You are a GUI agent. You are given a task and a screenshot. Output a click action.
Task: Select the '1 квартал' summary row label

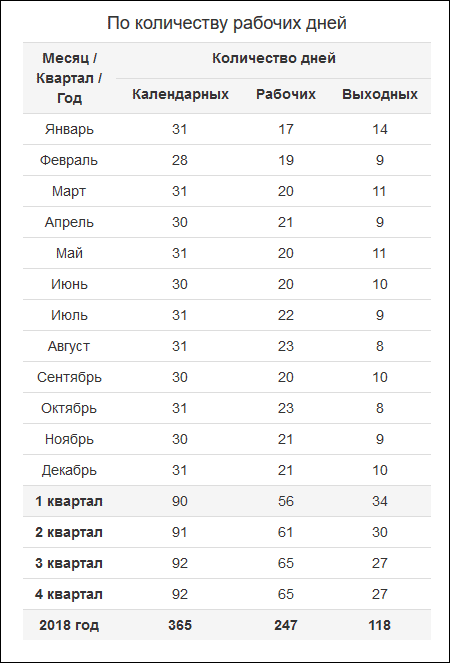click(x=69, y=501)
